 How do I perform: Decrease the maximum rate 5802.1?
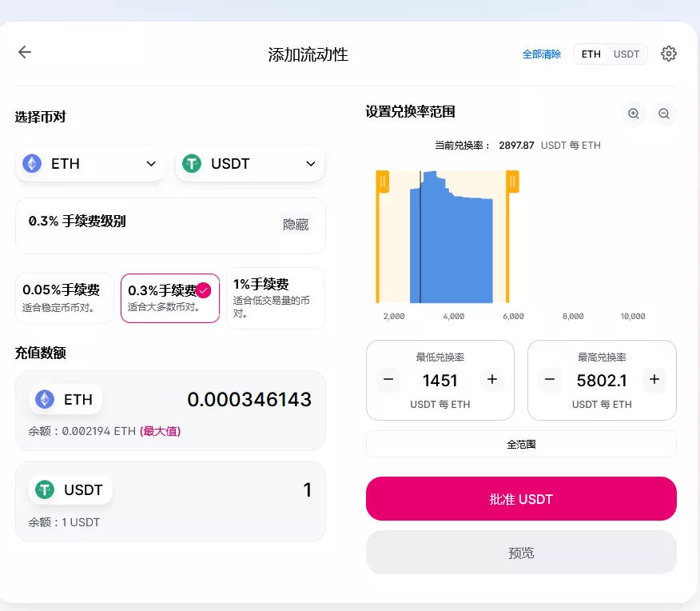click(550, 380)
